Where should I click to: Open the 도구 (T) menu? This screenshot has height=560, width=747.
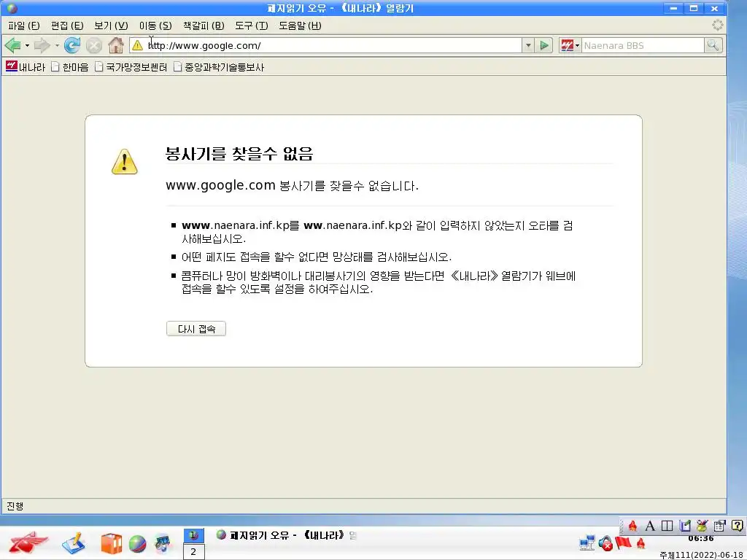coord(252,26)
